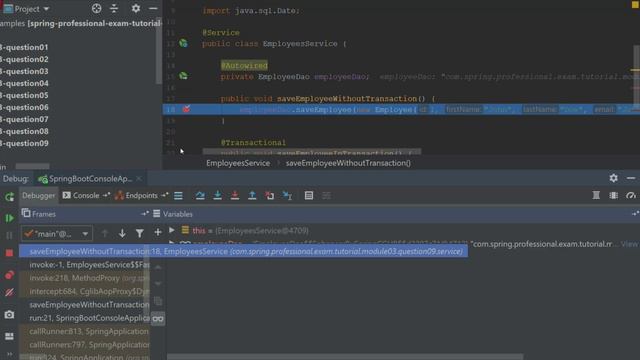Select the invoke:218 MethodProxy frame
Screen dimensions: 640x360
point(85,278)
